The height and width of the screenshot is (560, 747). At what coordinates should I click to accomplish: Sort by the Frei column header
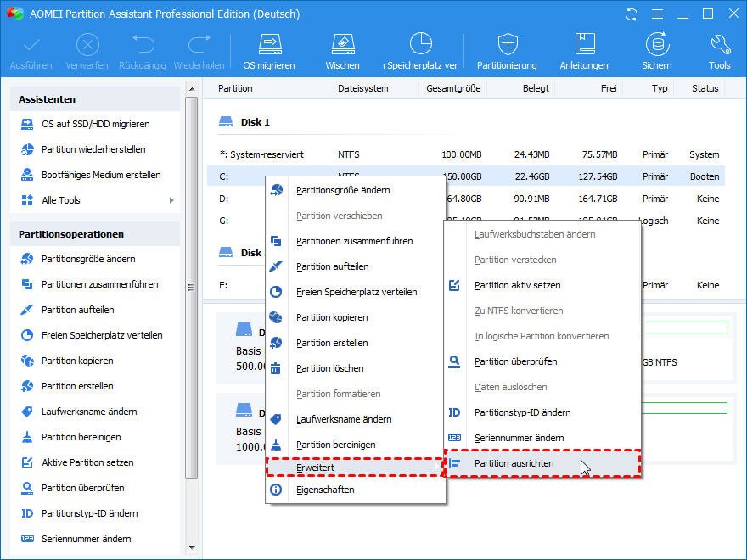pyautogui.click(x=609, y=88)
